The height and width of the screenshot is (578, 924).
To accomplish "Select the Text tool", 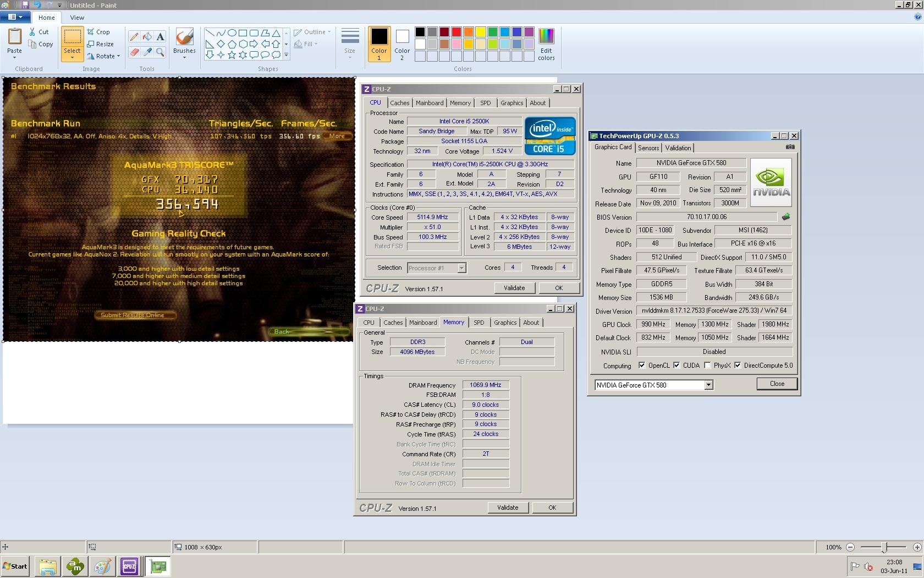I will pyautogui.click(x=160, y=37).
